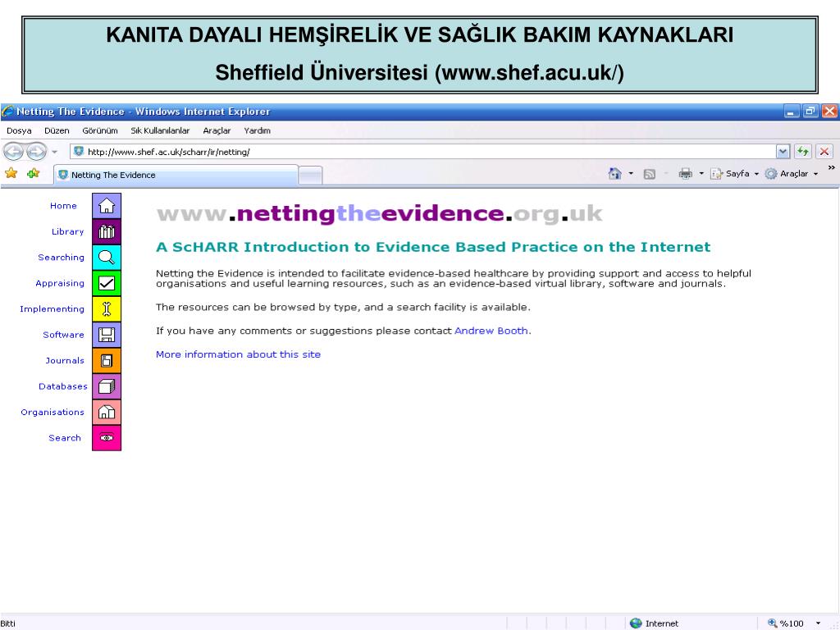Click the yellow Implementing icon
The height and width of the screenshot is (630, 840).
pyautogui.click(x=107, y=308)
